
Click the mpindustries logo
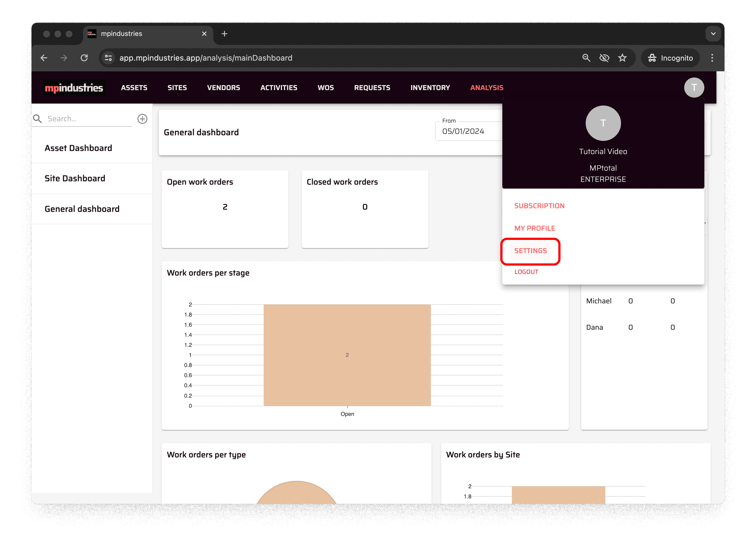coord(74,88)
